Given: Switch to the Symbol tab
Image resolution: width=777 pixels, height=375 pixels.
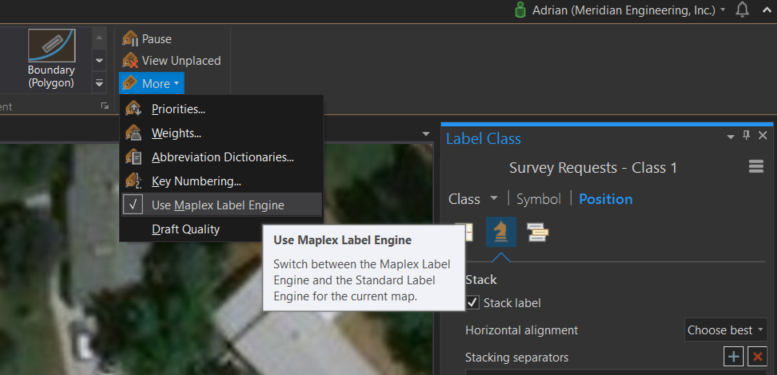Looking at the screenshot, I should click(539, 199).
